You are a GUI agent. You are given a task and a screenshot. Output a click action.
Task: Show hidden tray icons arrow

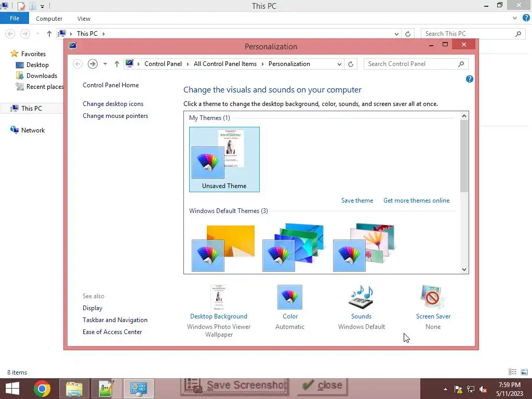tap(445, 389)
